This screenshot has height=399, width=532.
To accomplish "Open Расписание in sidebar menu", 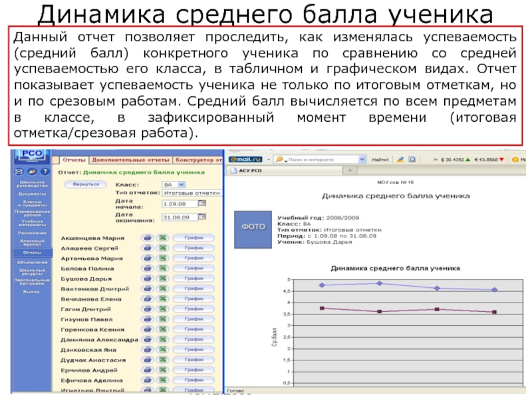I will click(x=32, y=233).
